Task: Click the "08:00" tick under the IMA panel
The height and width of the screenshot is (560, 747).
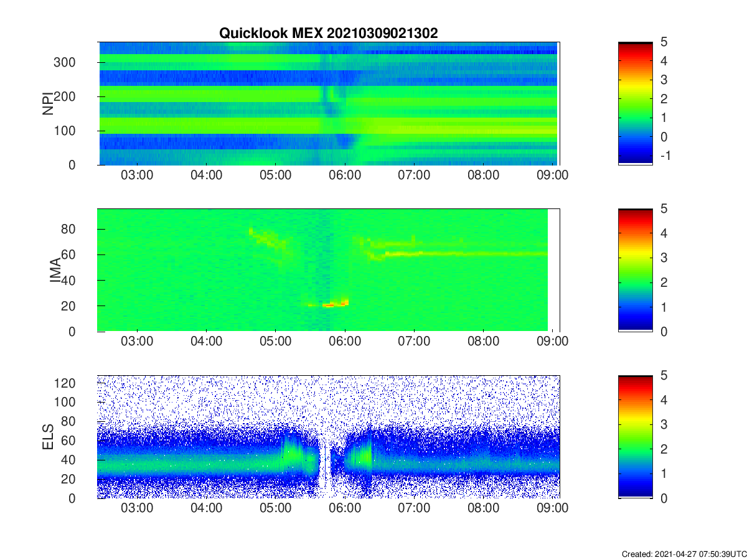Action: pyautogui.click(x=484, y=342)
